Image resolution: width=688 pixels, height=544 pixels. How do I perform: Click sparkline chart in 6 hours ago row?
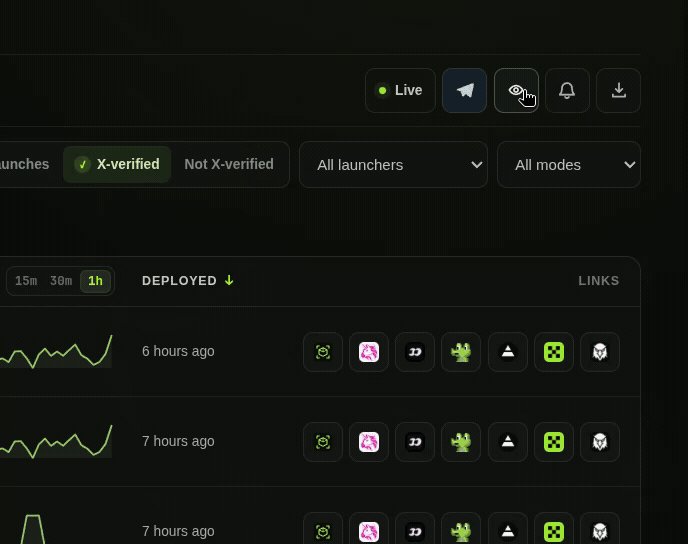[56, 351]
